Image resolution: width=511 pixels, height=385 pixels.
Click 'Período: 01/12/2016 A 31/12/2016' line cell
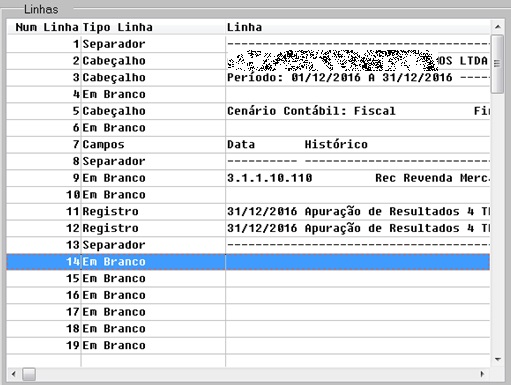tap(358, 77)
